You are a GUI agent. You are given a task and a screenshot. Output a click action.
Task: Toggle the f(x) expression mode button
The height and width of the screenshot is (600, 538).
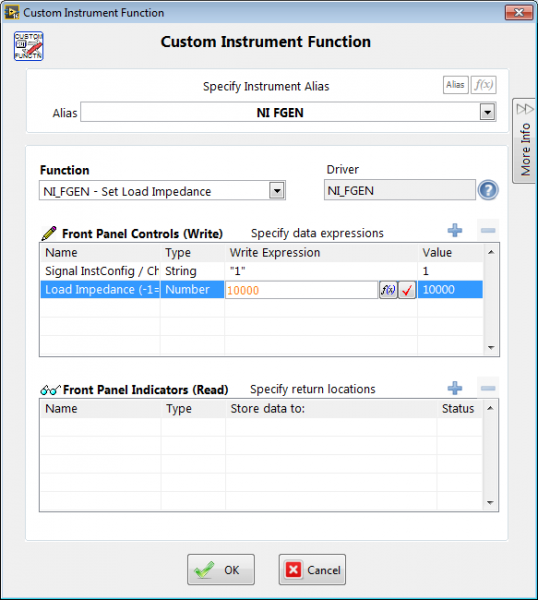pyautogui.click(x=483, y=85)
